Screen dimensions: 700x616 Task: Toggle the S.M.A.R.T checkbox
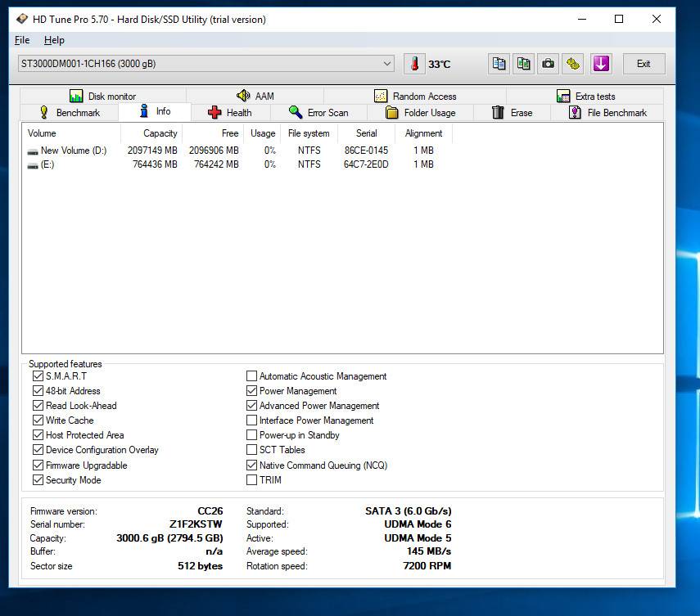coord(38,376)
